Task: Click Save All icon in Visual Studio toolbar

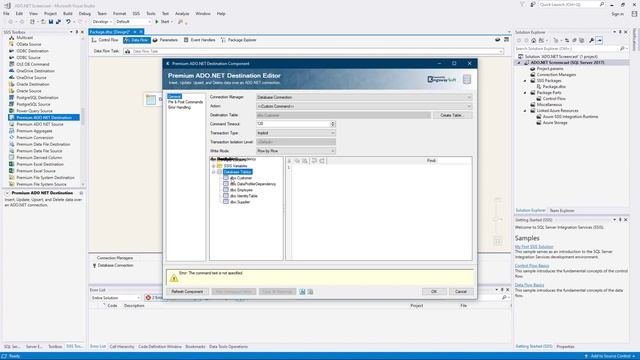Action: click(58, 22)
